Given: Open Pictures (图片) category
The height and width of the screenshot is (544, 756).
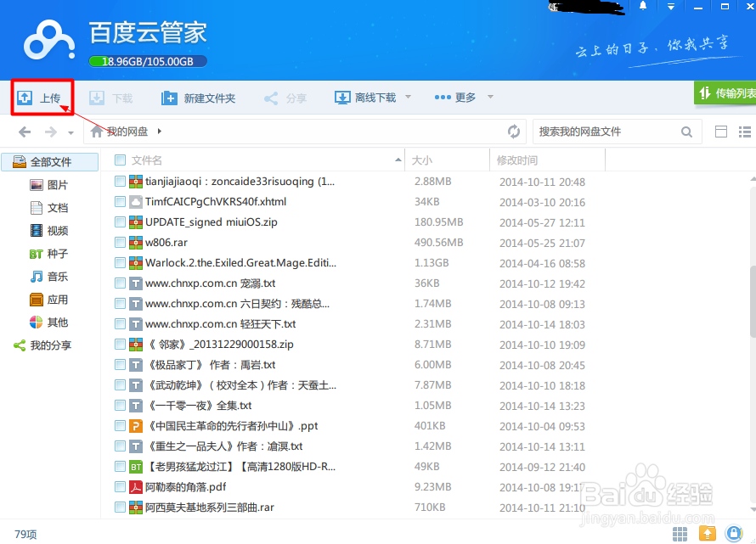Looking at the screenshot, I should point(48,185).
